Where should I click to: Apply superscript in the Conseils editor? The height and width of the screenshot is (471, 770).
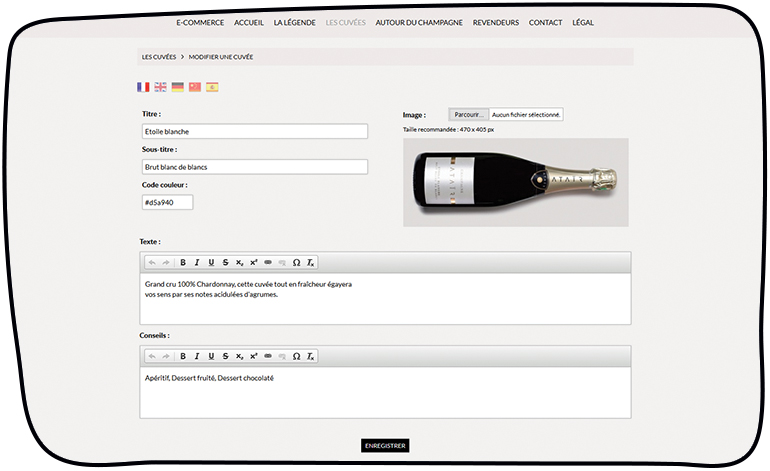[254, 356]
